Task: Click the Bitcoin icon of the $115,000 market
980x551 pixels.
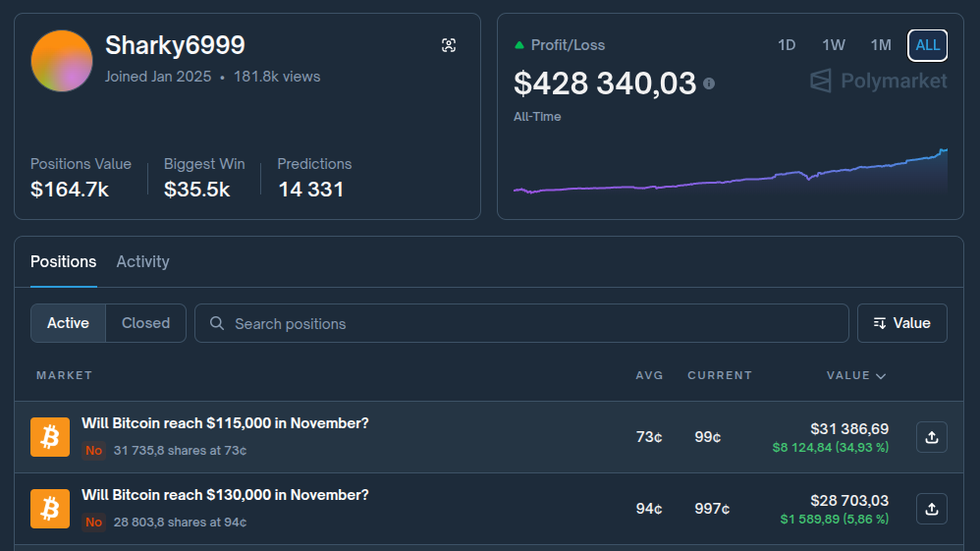Action: tap(50, 437)
